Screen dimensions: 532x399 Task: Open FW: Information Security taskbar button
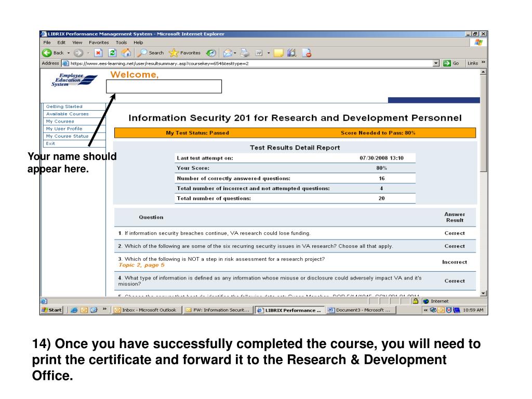(218, 310)
